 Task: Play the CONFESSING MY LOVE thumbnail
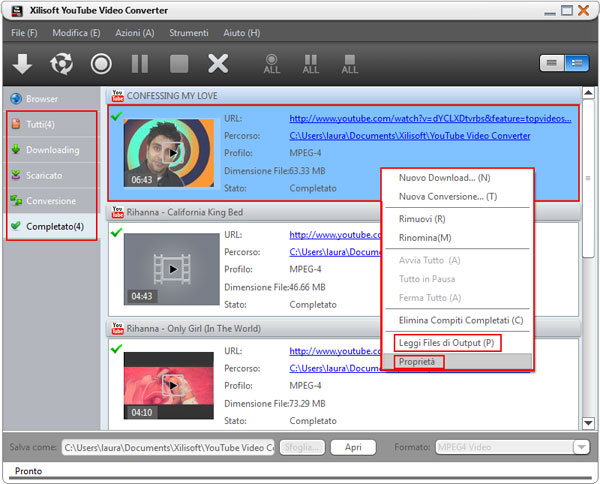pos(173,153)
